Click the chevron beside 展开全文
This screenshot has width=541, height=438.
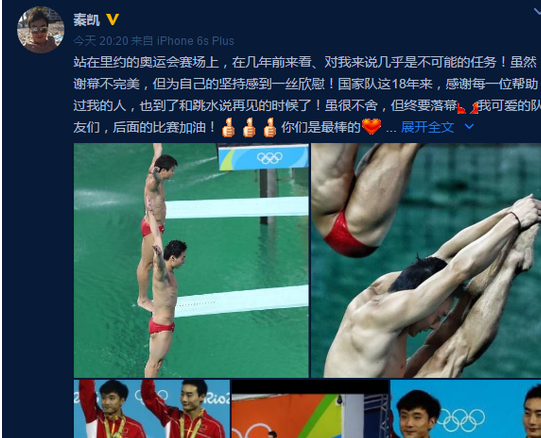[x=469, y=127]
